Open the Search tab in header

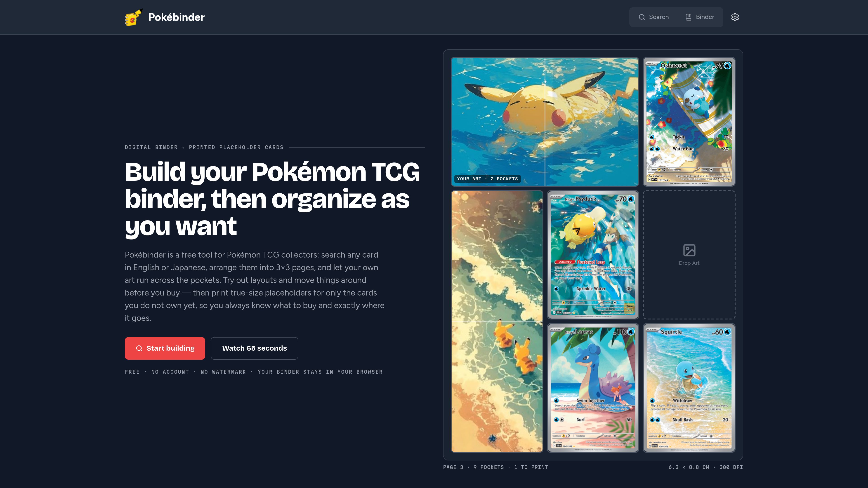(x=654, y=17)
